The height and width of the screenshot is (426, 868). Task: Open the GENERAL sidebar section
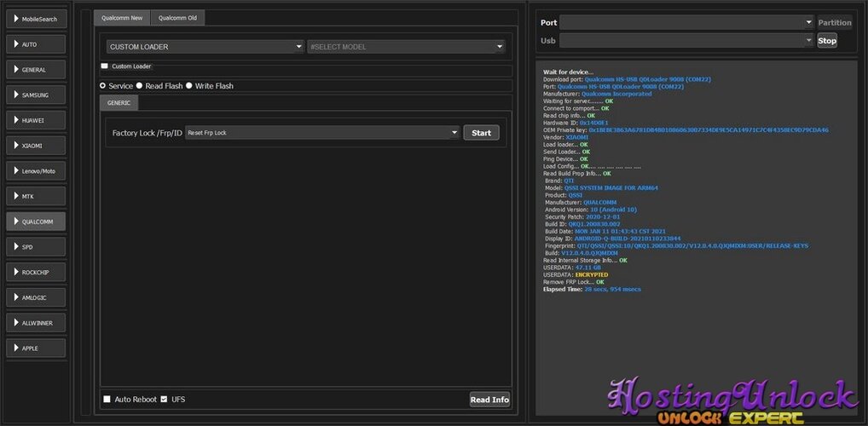pos(36,70)
